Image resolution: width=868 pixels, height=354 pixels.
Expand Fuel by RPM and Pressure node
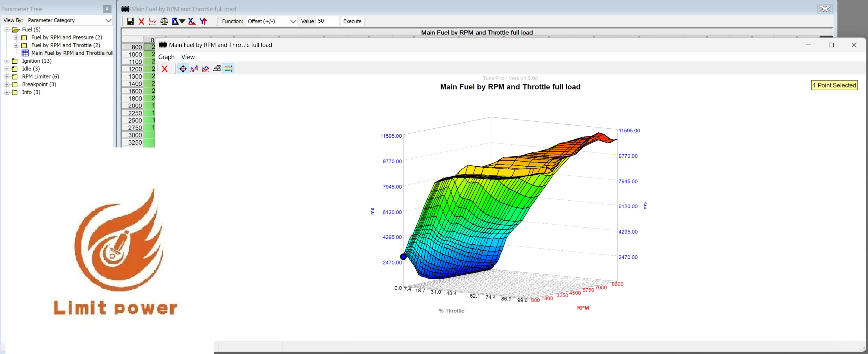click(16, 38)
